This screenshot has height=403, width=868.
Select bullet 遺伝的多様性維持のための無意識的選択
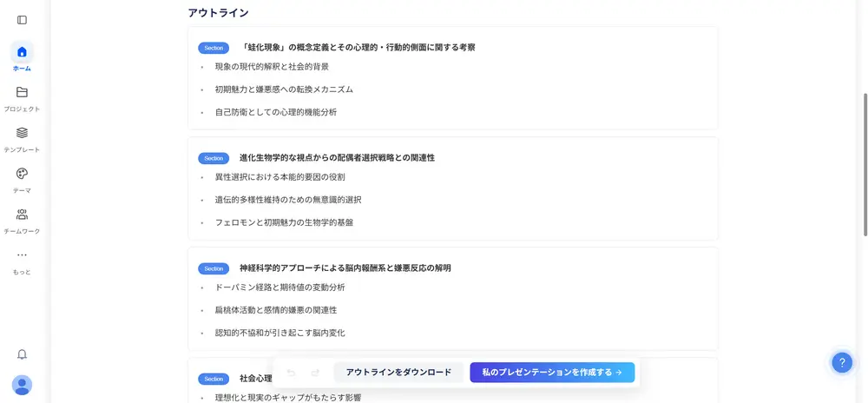point(288,200)
